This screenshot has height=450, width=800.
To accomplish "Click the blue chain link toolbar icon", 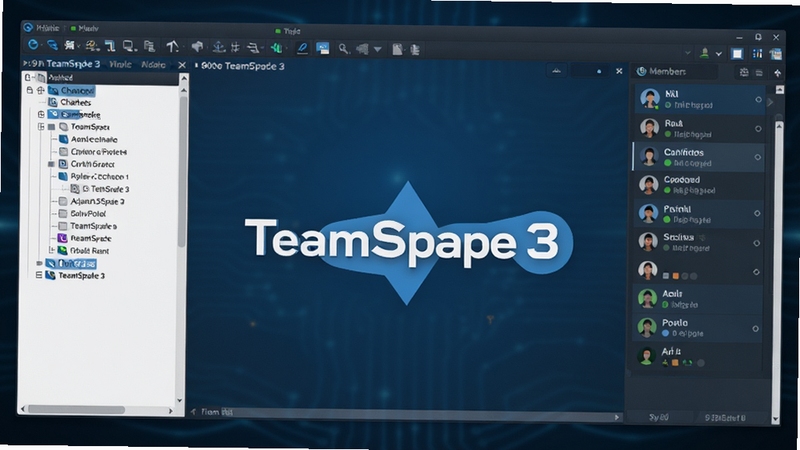I will point(52,45).
